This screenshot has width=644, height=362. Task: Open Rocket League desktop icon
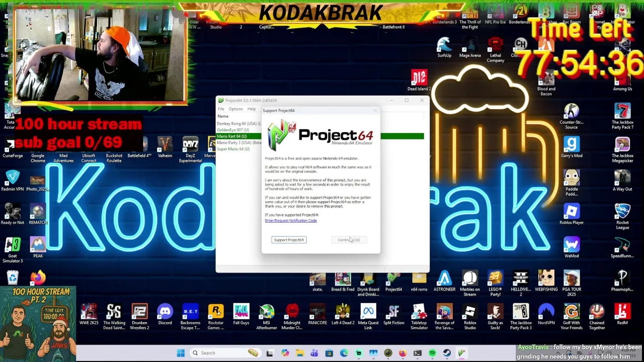622,217
